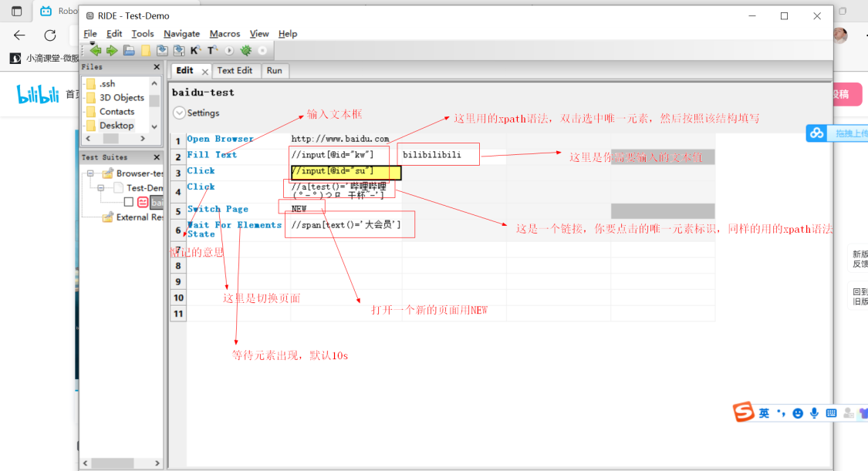Screen dimensions: 868x471
Task: Click the External Resources folder icon
Action: (x=108, y=217)
